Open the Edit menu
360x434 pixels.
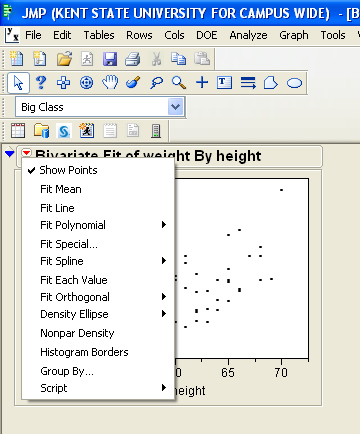click(x=62, y=35)
